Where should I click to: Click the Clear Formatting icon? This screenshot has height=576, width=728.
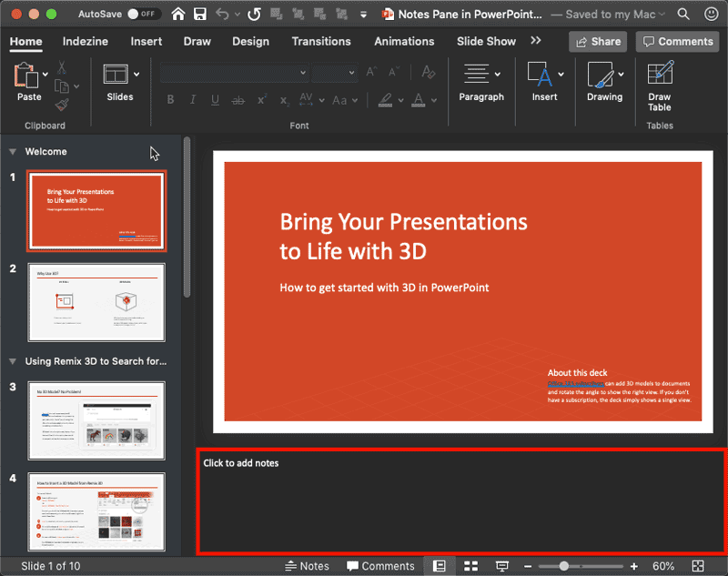428,72
